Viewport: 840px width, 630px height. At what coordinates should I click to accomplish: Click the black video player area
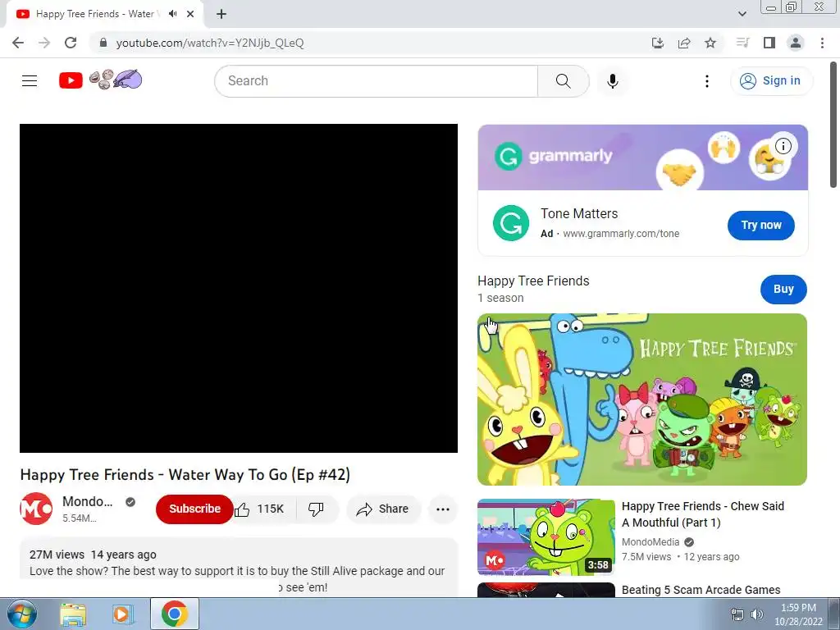pos(239,288)
